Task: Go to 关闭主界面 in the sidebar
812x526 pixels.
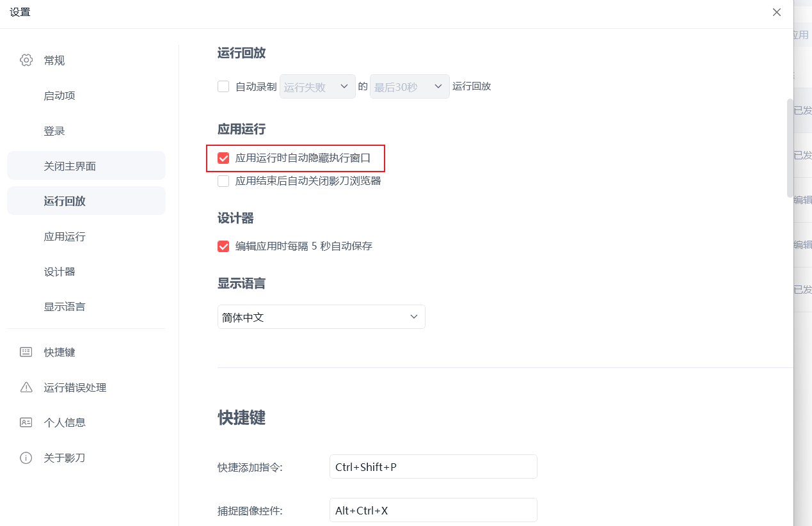Action: [x=70, y=166]
